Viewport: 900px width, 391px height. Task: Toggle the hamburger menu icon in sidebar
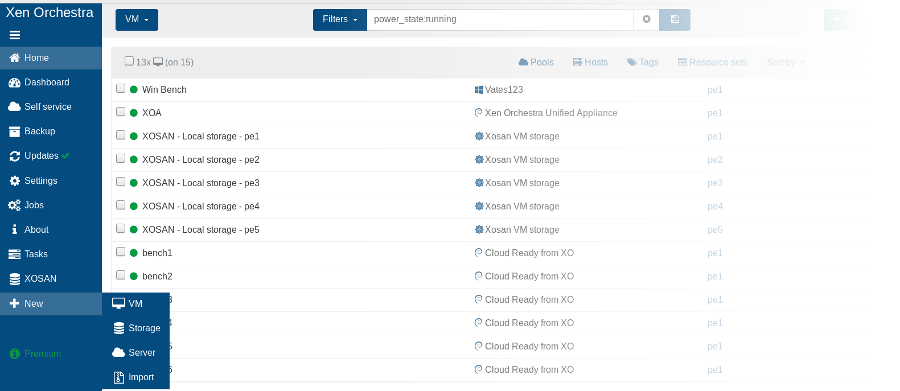tap(15, 35)
